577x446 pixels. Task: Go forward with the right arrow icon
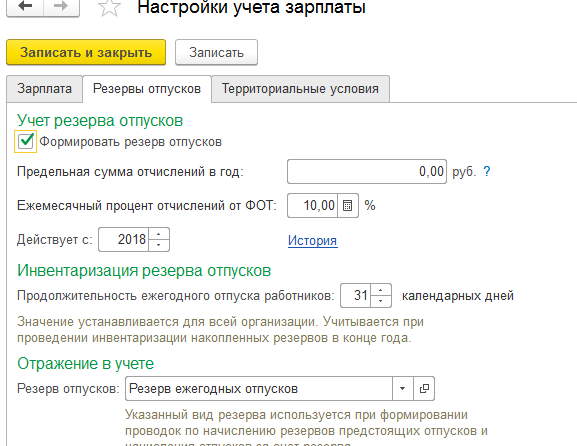tap(61, 7)
